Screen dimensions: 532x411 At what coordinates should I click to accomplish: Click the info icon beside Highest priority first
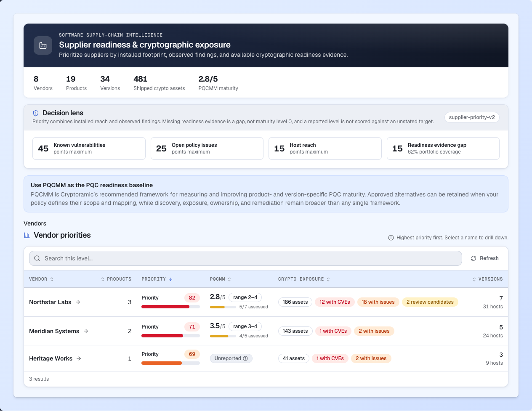coord(391,238)
